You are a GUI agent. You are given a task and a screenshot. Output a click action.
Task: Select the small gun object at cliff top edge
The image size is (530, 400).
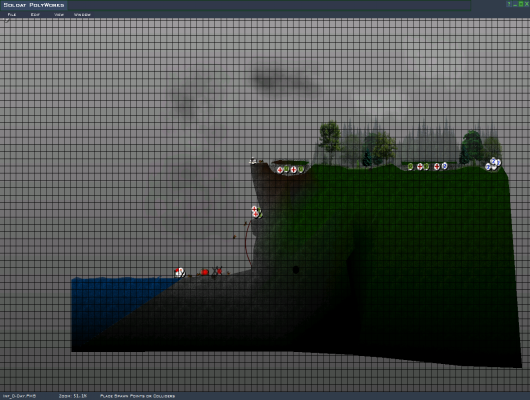[x=254, y=161]
